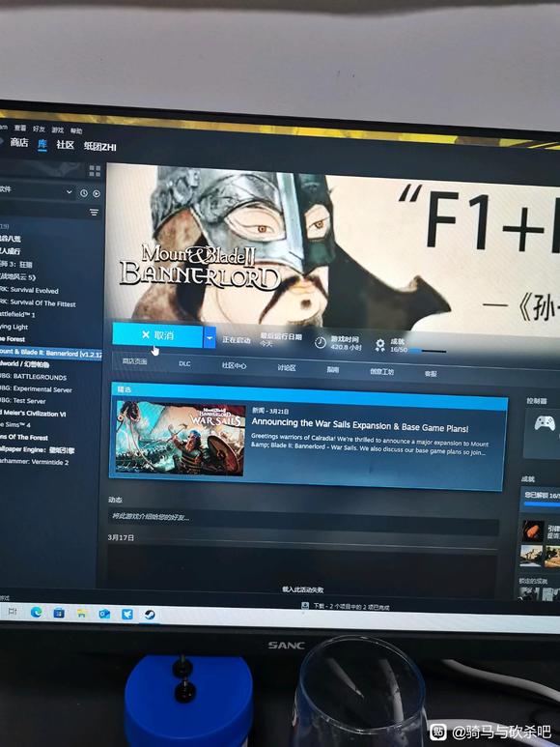Viewport: 560px width, 747px height.
Task: Sort library by recent activity clock icon
Action: point(84,193)
